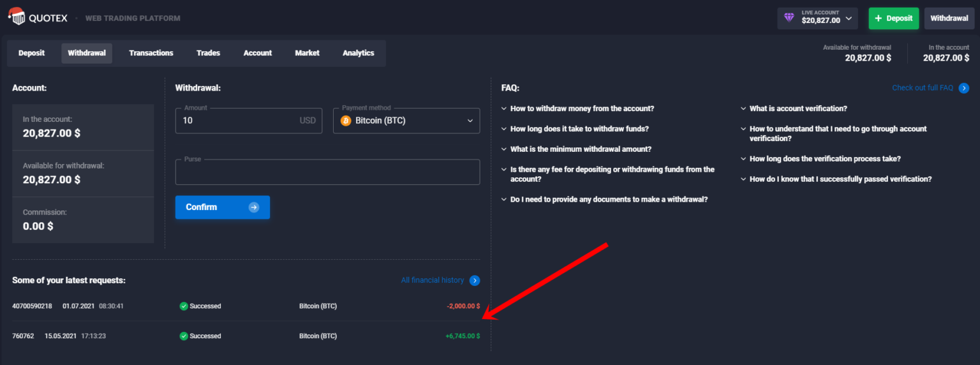Viewport: 980px width, 365px height.
Task: Click the Purse address input field
Action: point(327,172)
